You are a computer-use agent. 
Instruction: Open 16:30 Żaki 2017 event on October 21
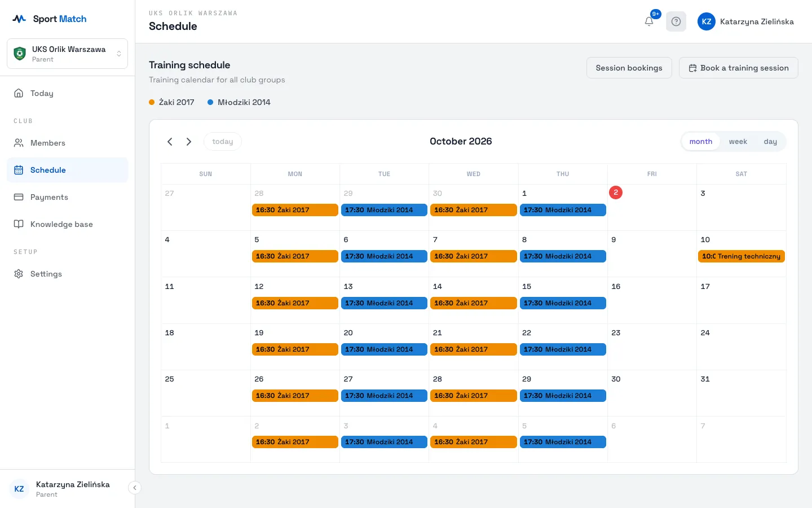474,349
